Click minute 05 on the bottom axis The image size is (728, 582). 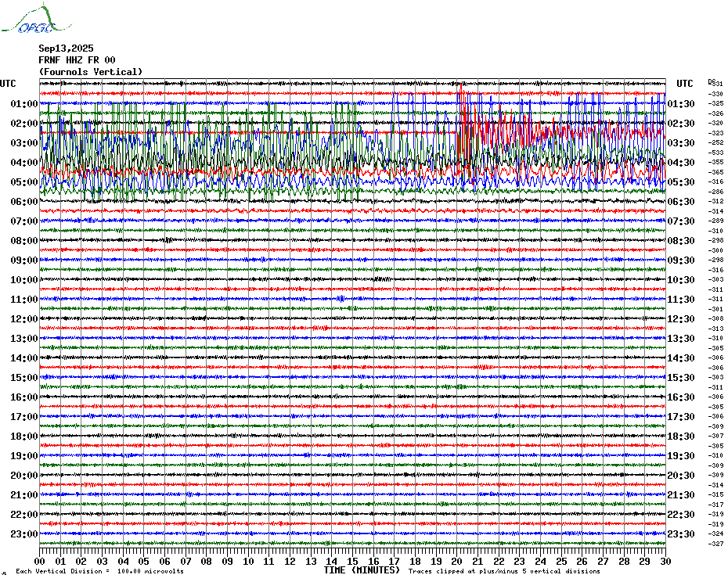[x=144, y=561]
